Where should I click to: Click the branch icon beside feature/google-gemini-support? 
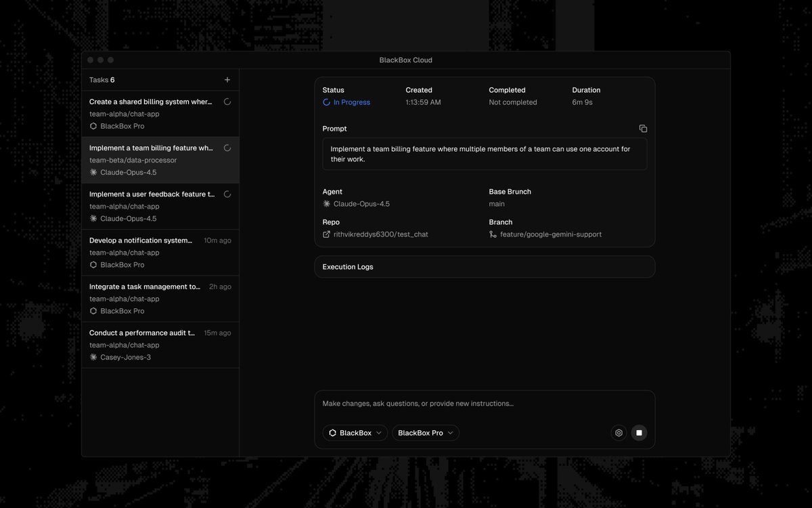coord(493,234)
